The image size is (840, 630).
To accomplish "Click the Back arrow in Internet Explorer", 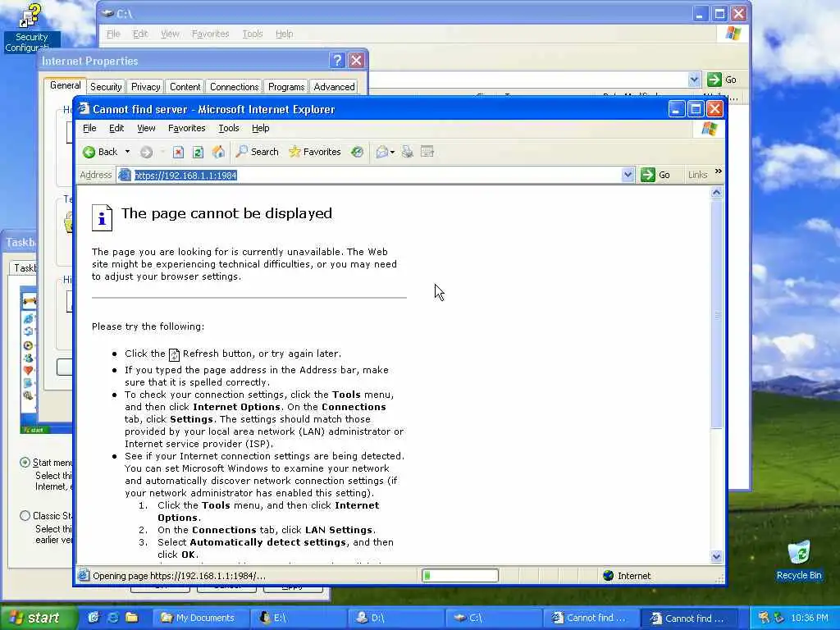I will click(99, 152).
